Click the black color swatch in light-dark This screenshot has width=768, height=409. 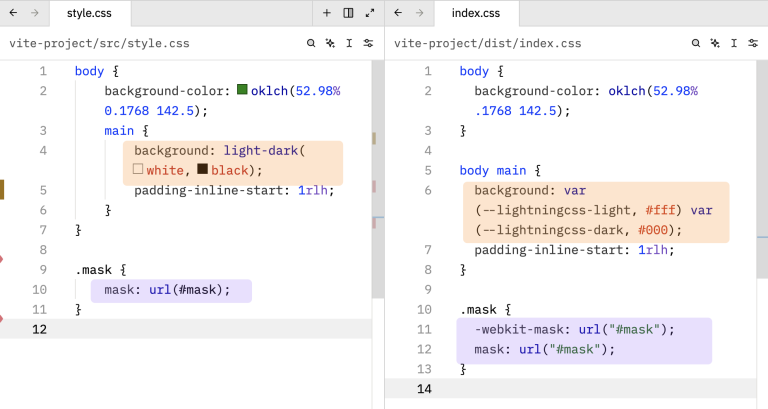(x=202, y=170)
